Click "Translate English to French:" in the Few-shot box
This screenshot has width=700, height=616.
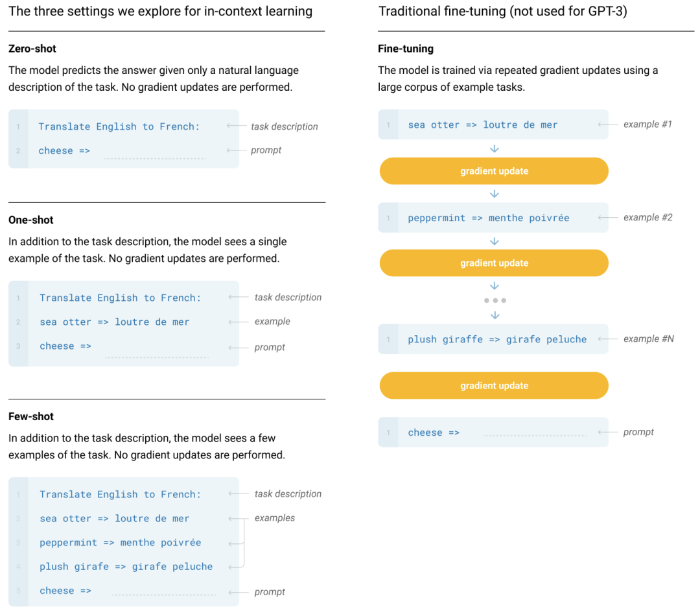120,494
